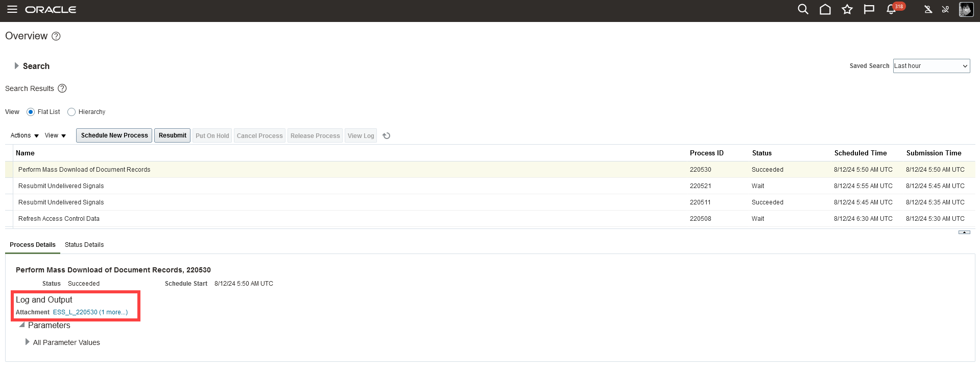980x369 pixels.
Task: Click Wait status of process 220521
Action: (x=758, y=186)
